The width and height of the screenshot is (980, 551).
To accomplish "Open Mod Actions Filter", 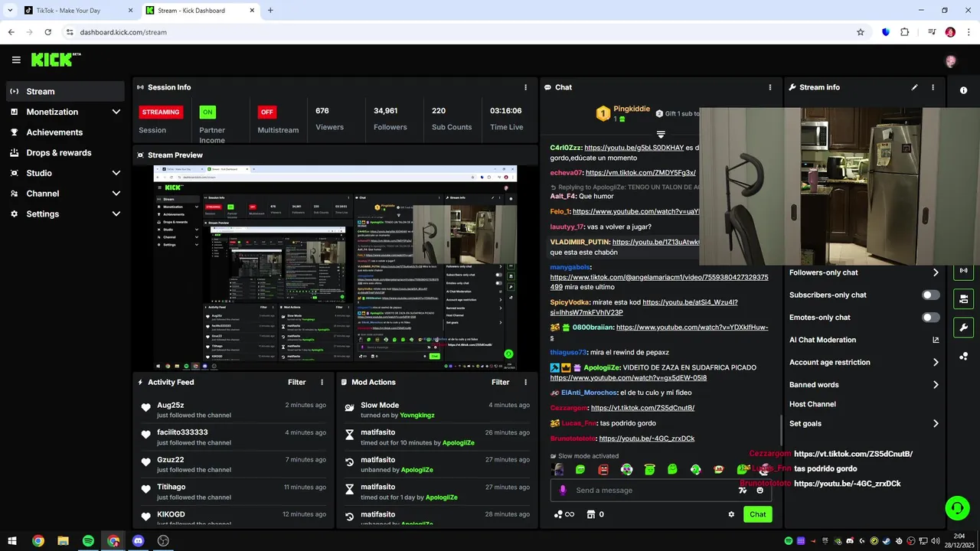I will click(500, 382).
